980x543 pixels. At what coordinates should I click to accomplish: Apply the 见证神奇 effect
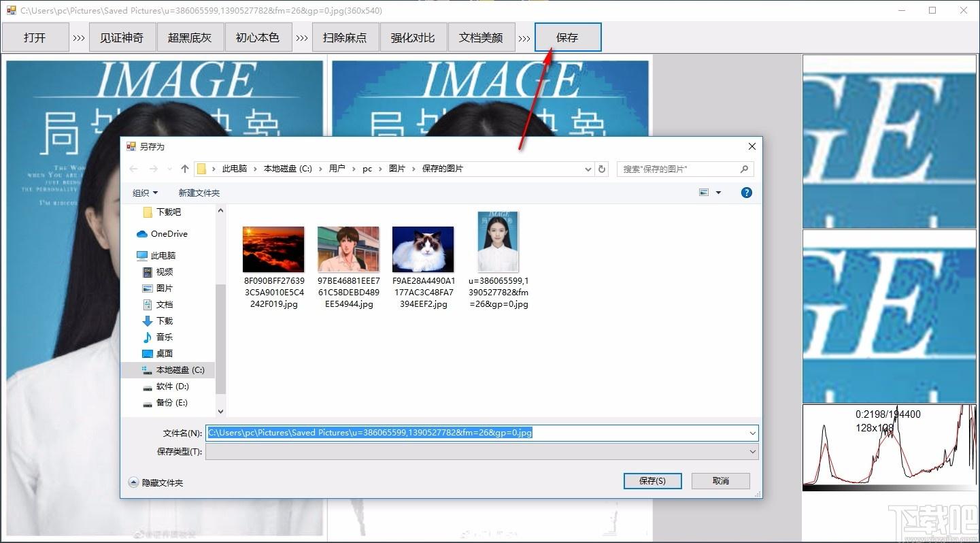click(x=122, y=37)
